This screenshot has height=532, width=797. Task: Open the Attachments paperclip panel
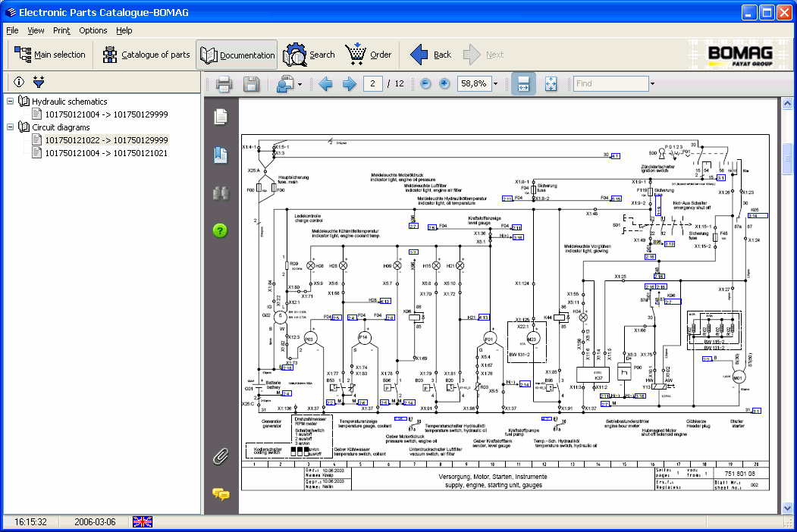(221, 456)
